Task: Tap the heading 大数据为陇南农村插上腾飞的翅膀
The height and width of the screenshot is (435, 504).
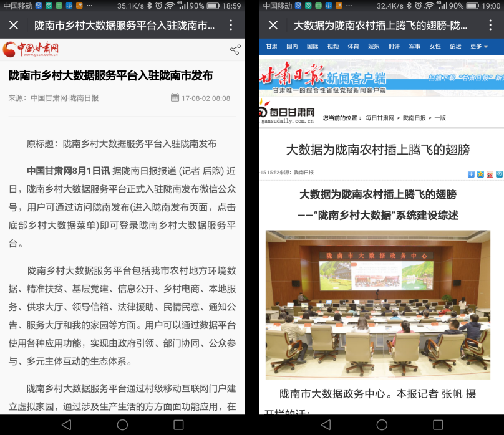Action: pyautogui.click(x=378, y=150)
